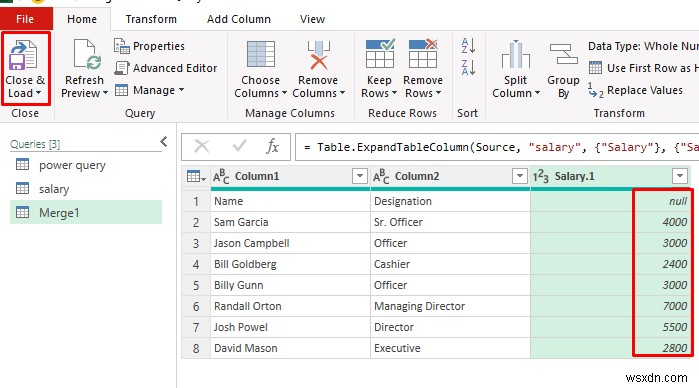Open Column2 filter dropdown

pyautogui.click(x=519, y=176)
